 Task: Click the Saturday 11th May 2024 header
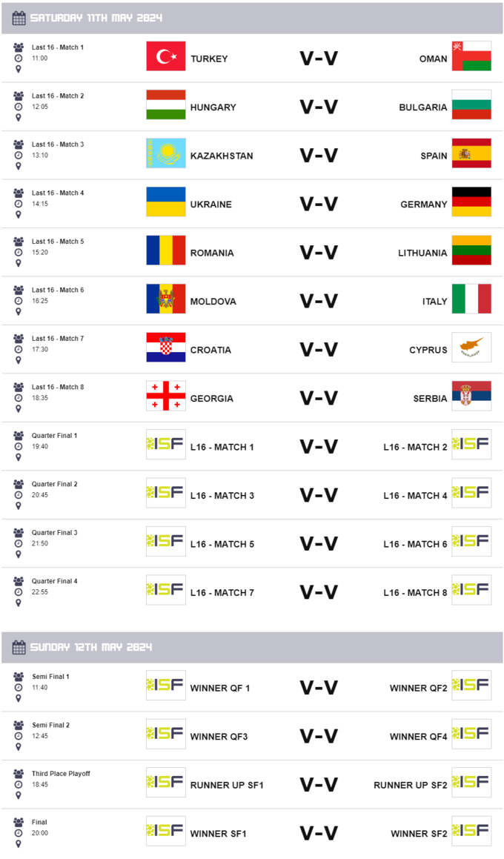point(96,18)
